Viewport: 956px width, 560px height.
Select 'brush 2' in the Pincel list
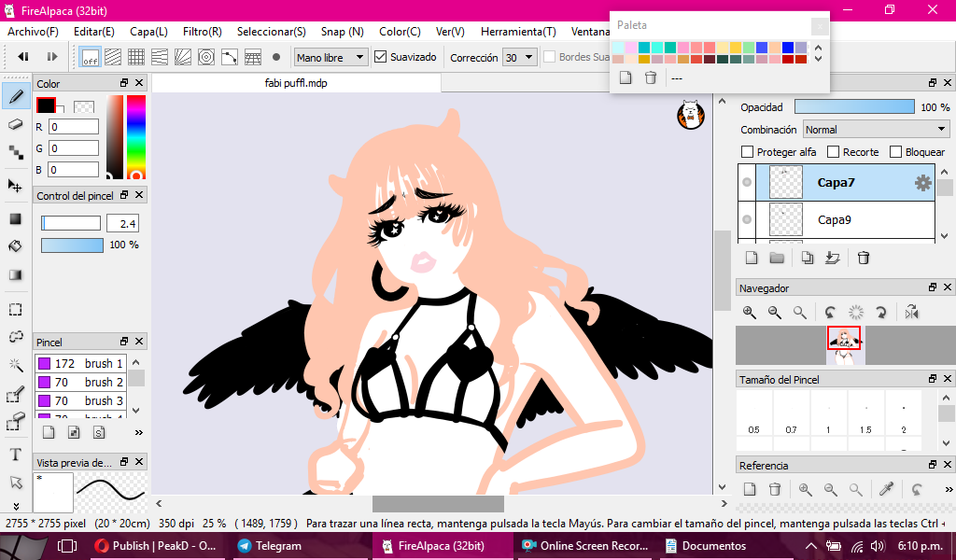click(x=80, y=382)
